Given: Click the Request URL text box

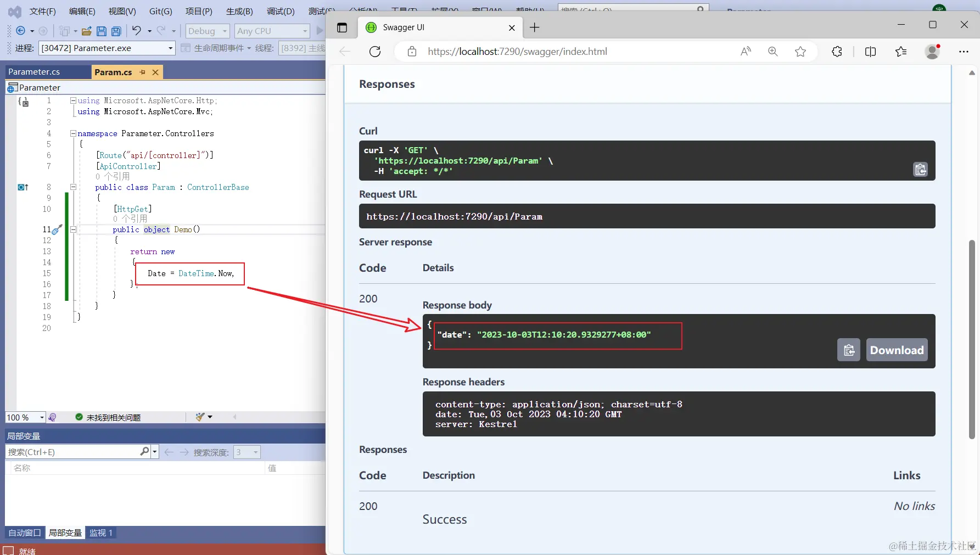Looking at the screenshot, I should (647, 216).
